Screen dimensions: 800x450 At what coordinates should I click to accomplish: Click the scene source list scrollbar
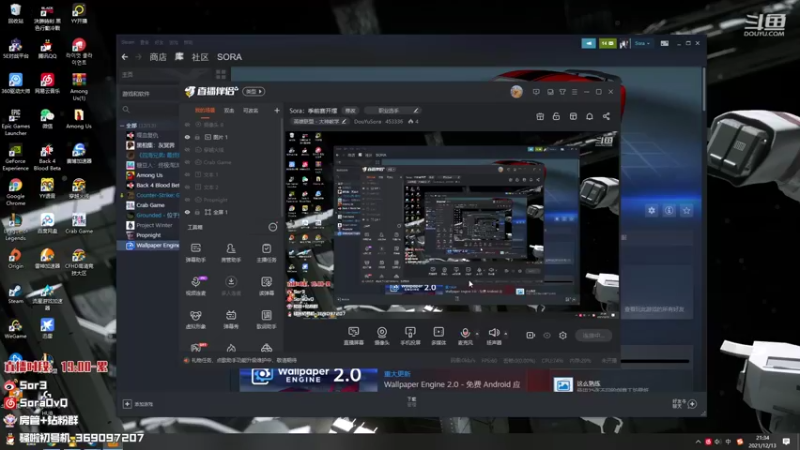tap(282, 168)
